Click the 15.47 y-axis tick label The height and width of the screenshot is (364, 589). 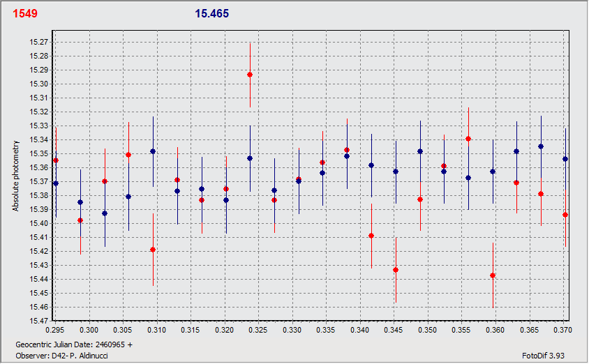point(38,321)
